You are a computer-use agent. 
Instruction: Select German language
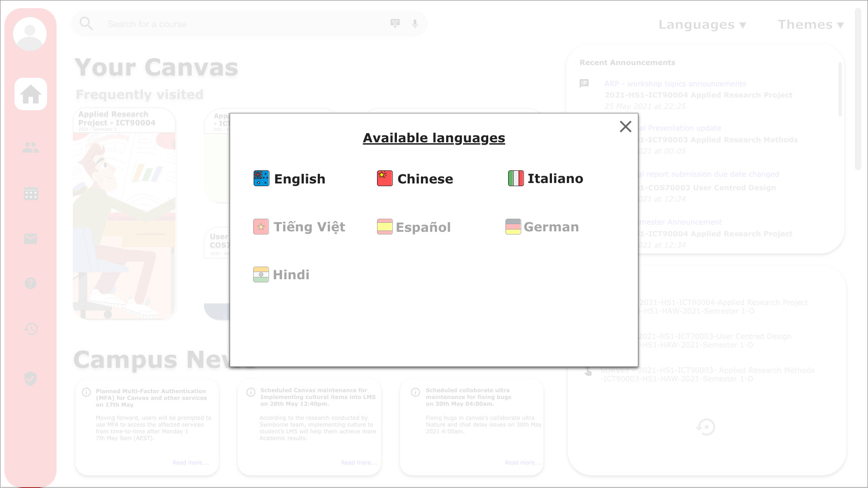pos(542,227)
